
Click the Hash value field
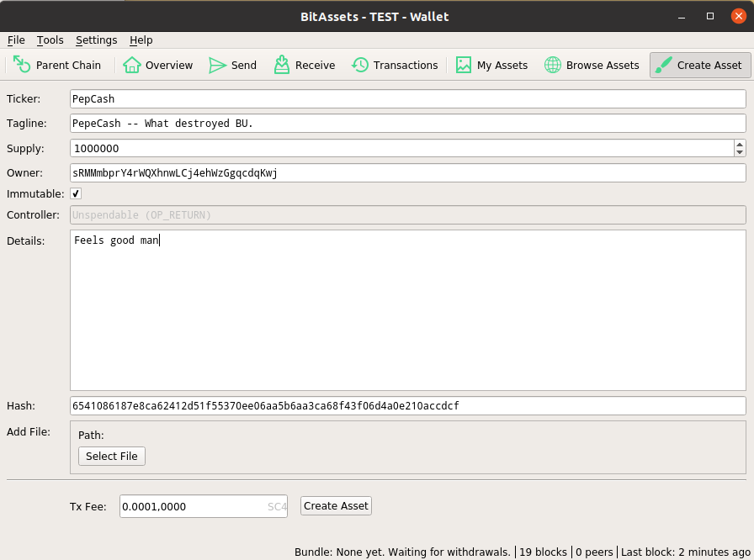(x=408, y=406)
